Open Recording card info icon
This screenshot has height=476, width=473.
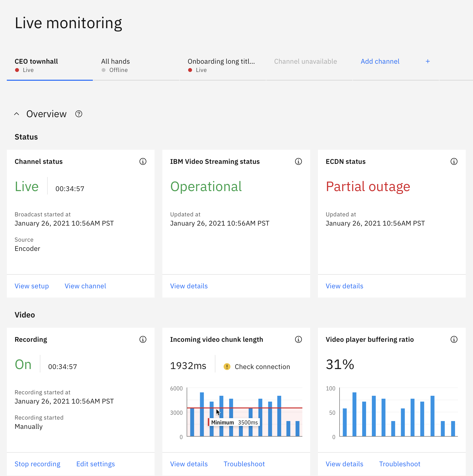tap(143, 339)
